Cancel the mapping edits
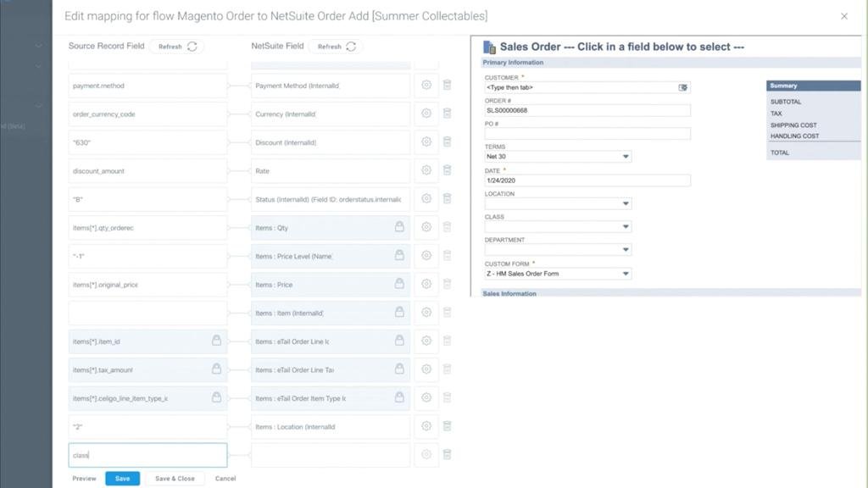Screen dimensions: 868x488 (225, 479)
